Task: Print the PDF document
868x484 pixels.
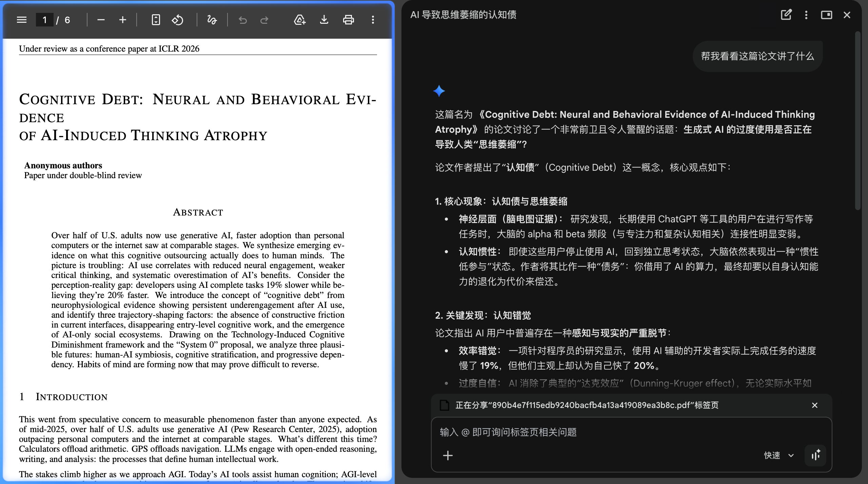Action: pos(348,20)
